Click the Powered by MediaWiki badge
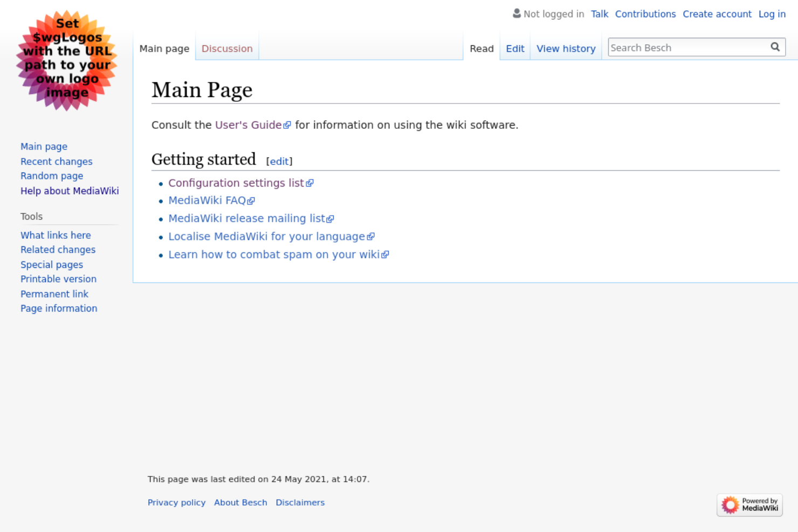This screenshot has height=532, width=798. [749, 505]
